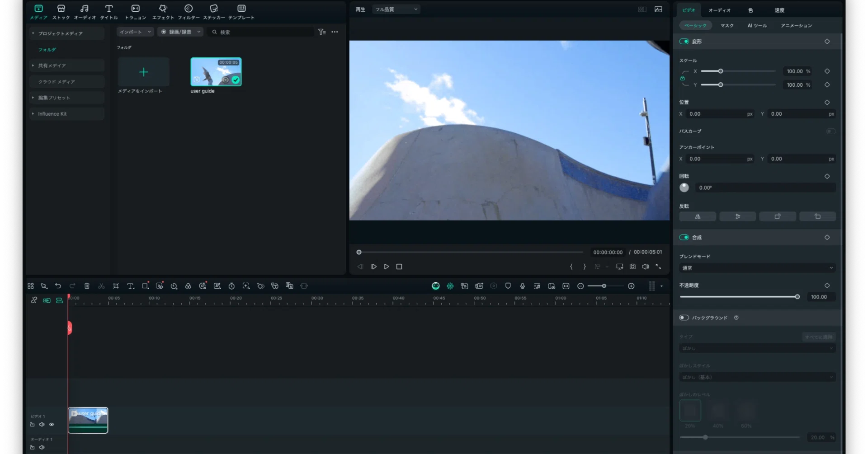Toggle the 変形 switch off
Image resolution: width=868 pixels, height=454 pixels.
tap(684, 42)
